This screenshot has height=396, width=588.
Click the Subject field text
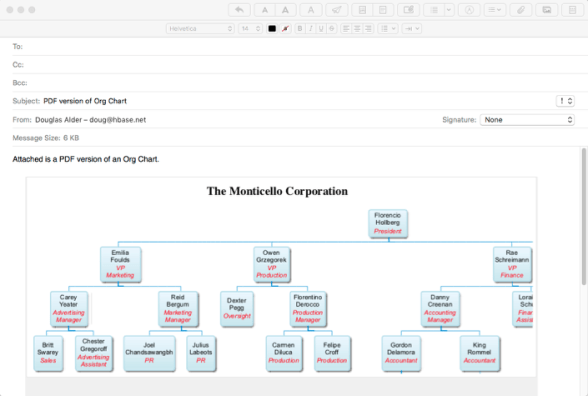[x=85, y=101]
